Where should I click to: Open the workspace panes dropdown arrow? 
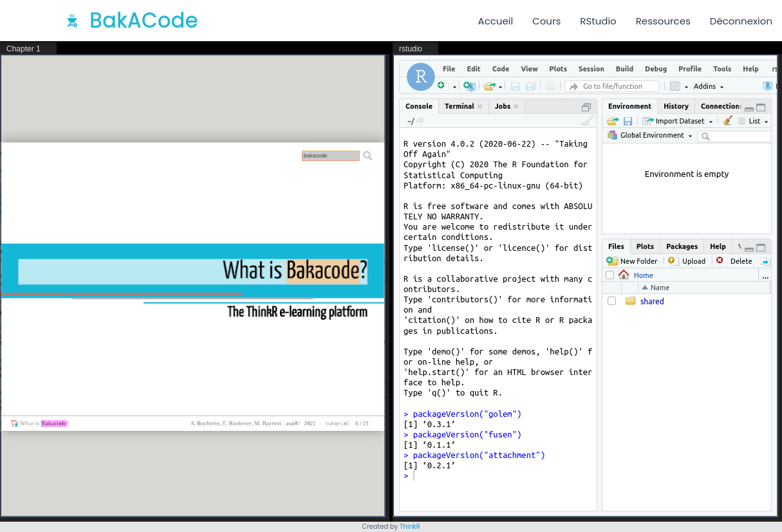click(686, 87)
